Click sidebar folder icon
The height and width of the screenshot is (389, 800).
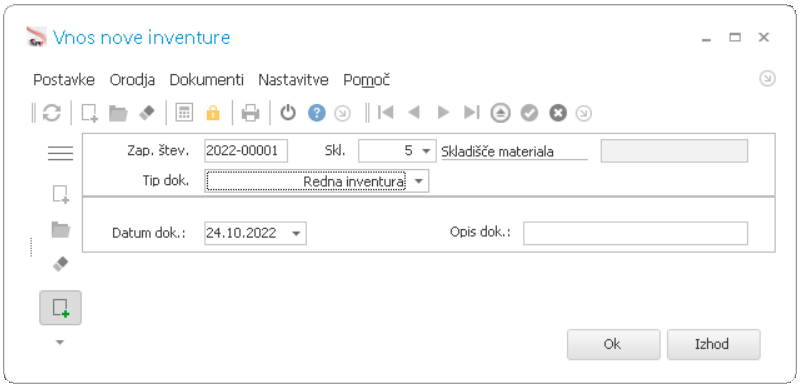[x=61, y=230]
